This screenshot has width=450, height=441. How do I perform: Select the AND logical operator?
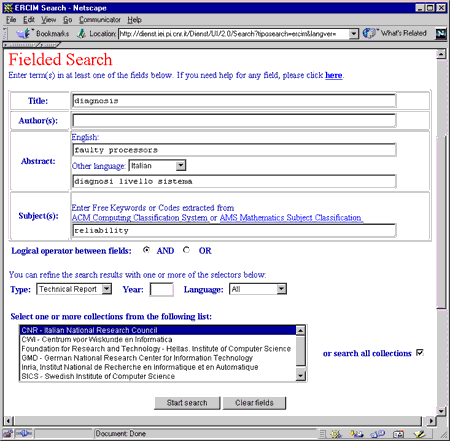click(x=146, y=250)
